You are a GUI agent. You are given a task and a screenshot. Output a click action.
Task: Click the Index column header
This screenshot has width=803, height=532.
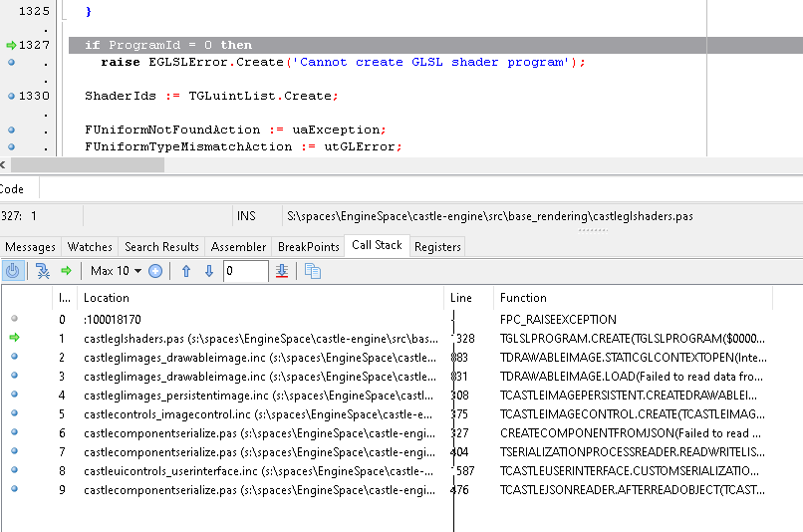(x=65, y=298)
